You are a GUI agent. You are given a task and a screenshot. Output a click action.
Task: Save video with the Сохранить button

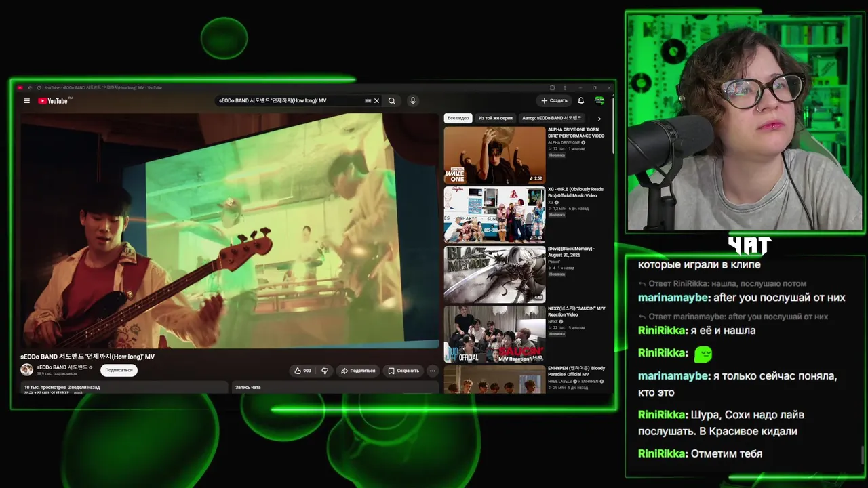click(403, 371)
